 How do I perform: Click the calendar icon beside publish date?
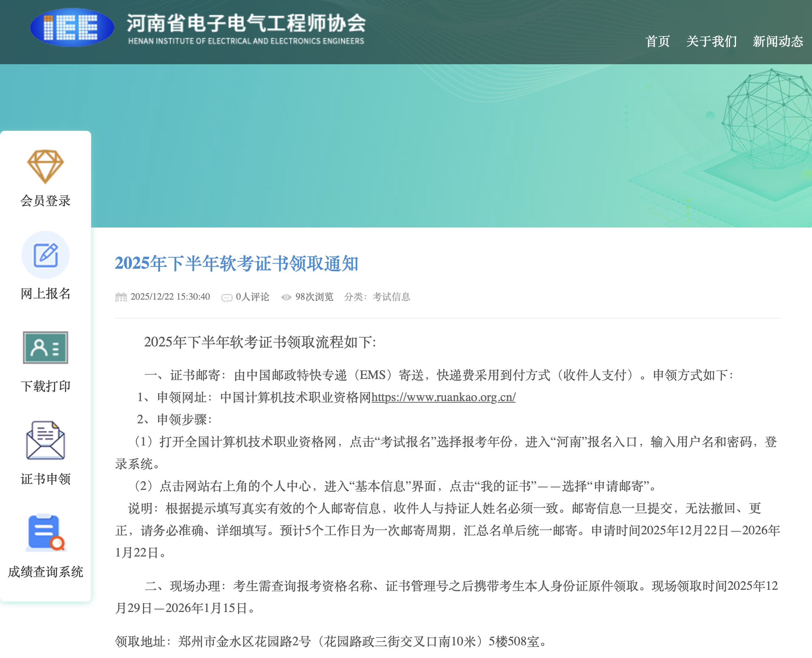coord(121,297)
